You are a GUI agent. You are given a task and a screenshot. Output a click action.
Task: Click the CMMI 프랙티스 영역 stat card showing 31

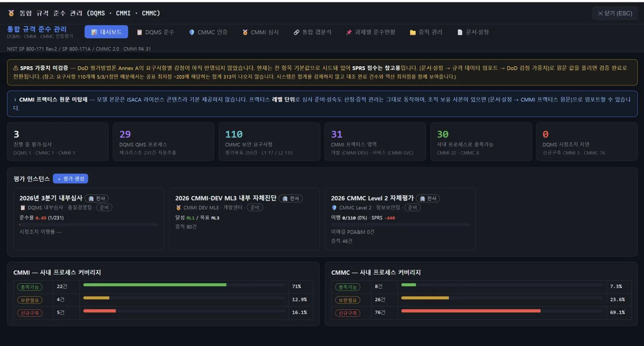tap(375, 142)
